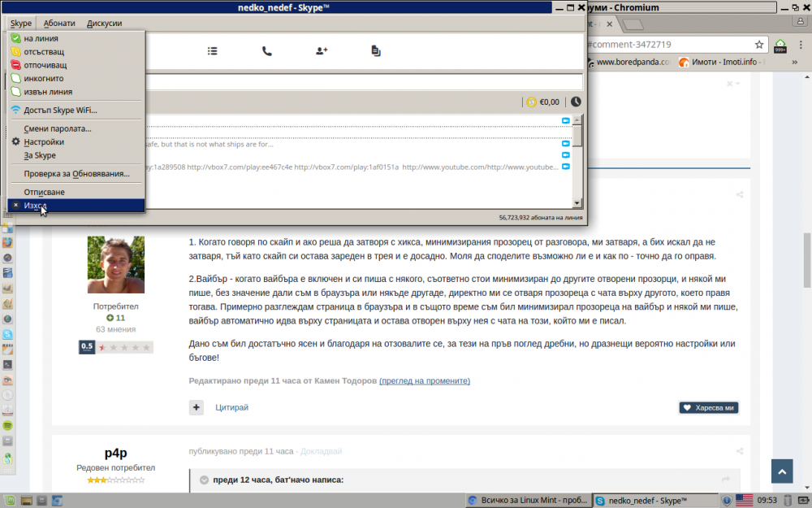812x508 pixels.
Task: Open the Skype menu bar item
Action: [x=21, y=24]
